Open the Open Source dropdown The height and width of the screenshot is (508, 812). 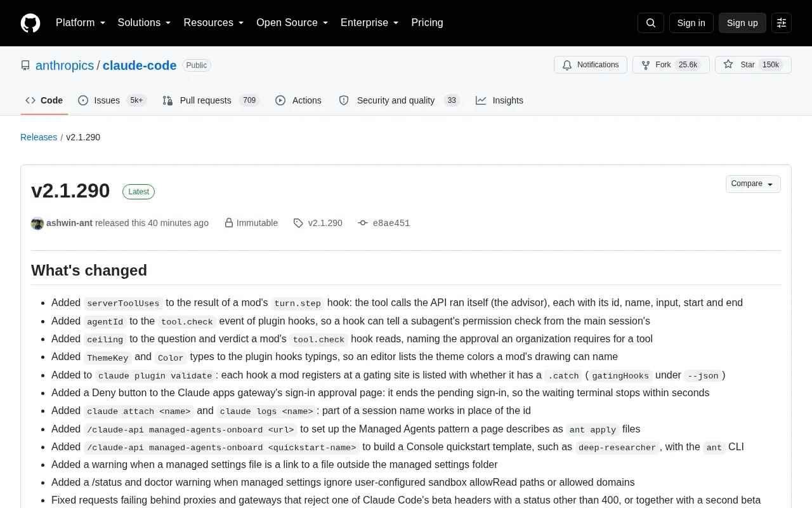292,23
